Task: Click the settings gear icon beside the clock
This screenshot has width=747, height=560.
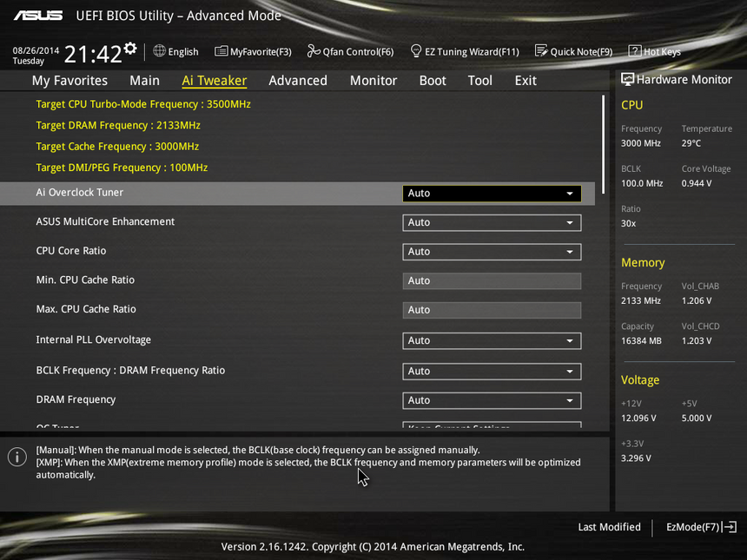Action: (x=130, y=48)
